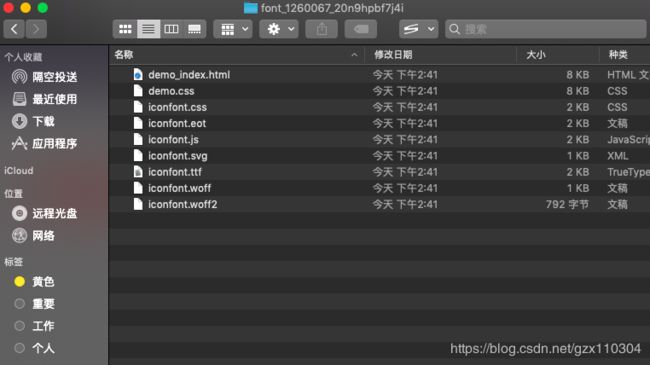
Task: Select 远程光盘 in the sidebar
Action: pos(45,213)
